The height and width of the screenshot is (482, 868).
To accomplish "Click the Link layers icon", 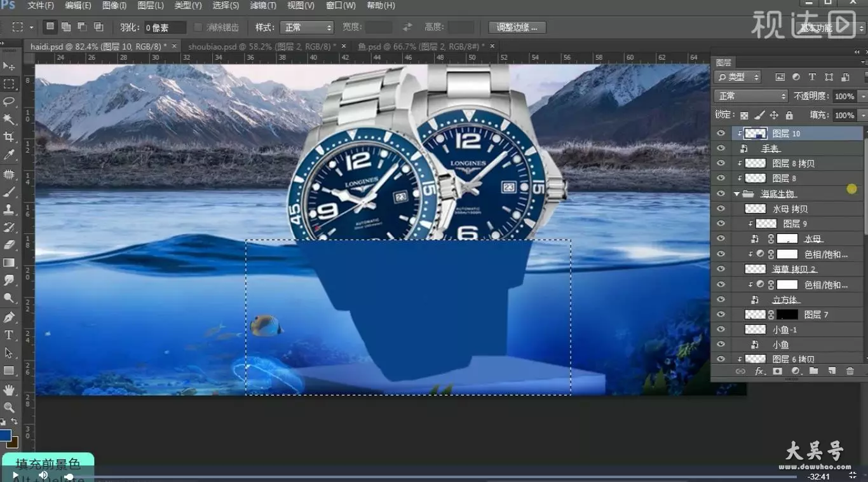I will click(x=740, y=371).
